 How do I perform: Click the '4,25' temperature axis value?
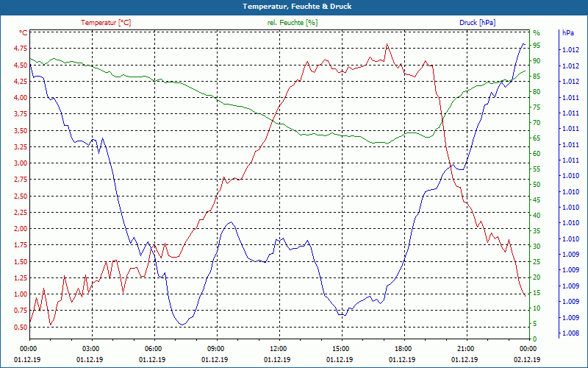click(x=21, y=81)
